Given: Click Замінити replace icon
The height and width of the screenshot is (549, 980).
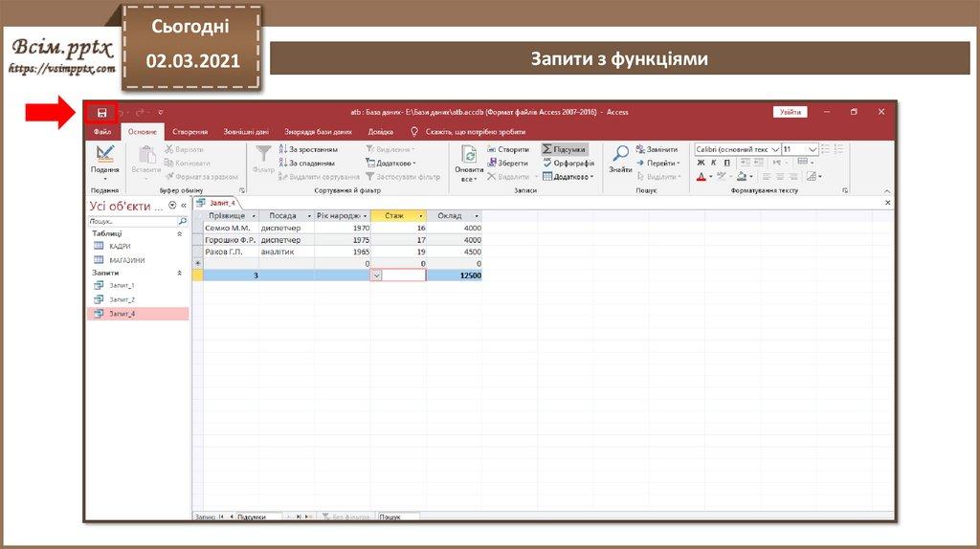Looking at the screenshot, I should point(657,149).
